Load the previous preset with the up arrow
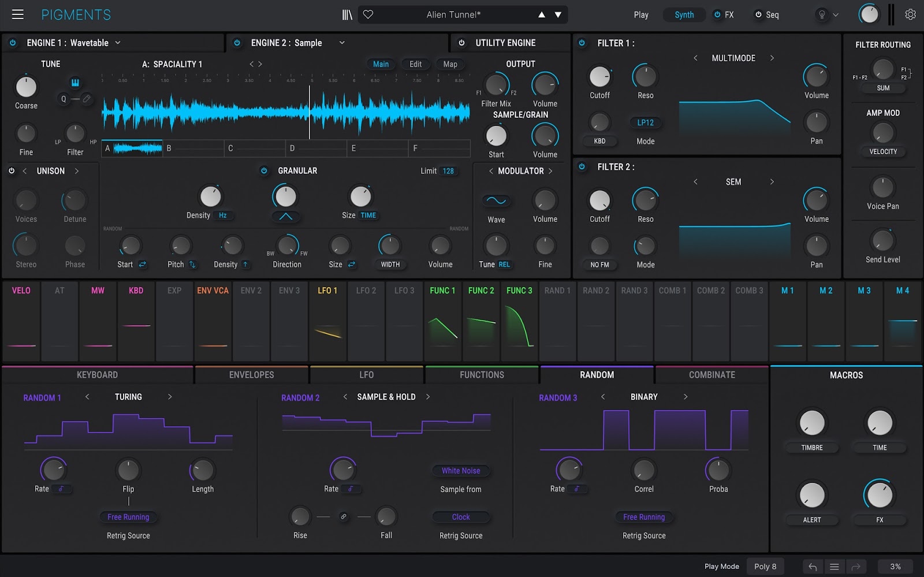Viewport: 924px width, 577px height. [x=542, y=15]
